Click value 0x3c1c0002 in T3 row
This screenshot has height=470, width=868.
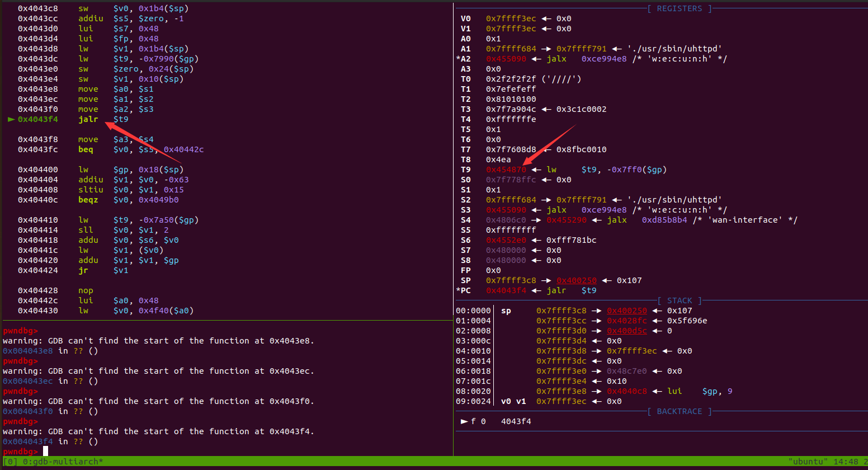pyautogui.click(x=582, y=109)
